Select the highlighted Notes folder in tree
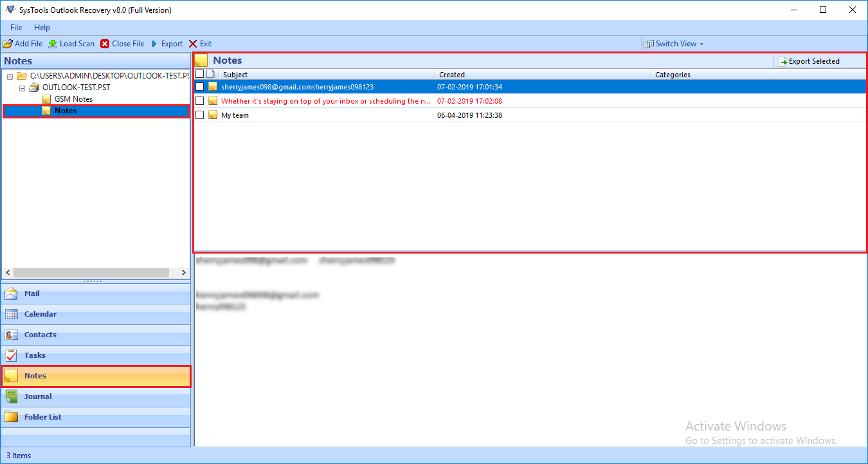Image resolution: width=868 pixels, height=464 pixels. click(66, 111)
